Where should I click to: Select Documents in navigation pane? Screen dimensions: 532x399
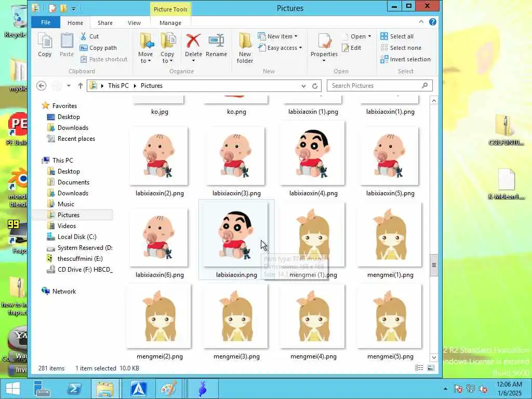tap(73, 182)
